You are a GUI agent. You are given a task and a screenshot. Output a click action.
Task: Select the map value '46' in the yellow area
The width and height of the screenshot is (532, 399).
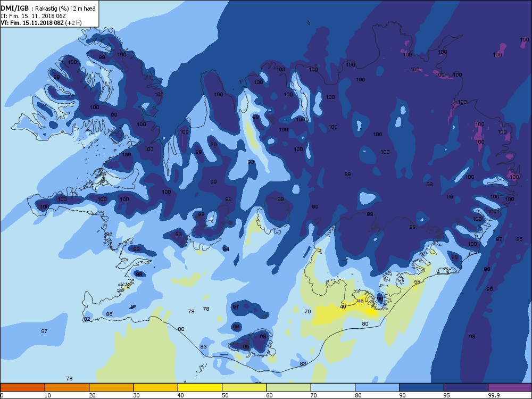360,301
